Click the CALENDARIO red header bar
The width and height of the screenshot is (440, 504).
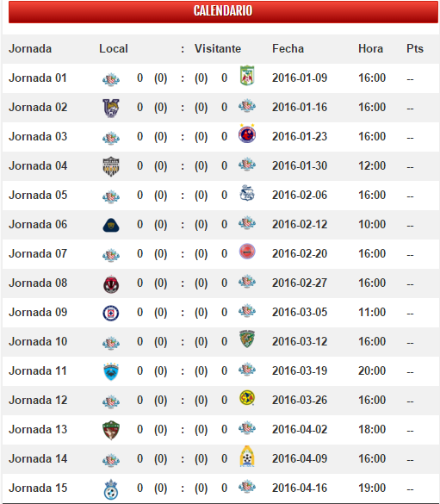(223, 11)
